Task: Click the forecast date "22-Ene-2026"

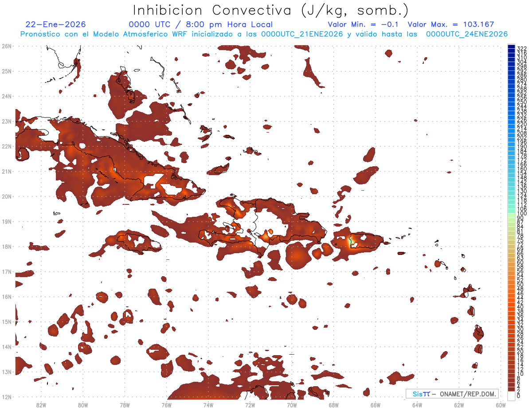Action: pos(56,24)
